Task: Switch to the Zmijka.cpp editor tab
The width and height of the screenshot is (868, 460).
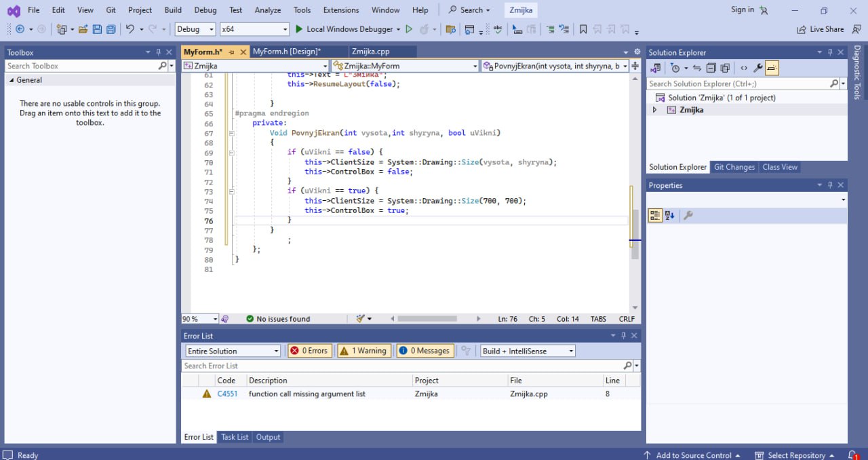Action: point(370,52)
